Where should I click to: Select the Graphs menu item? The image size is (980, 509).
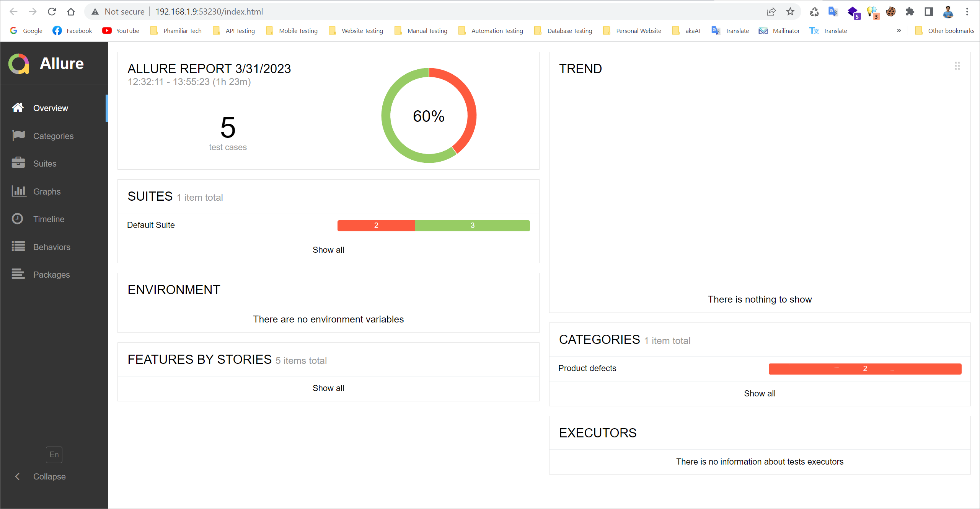point(54,191)
